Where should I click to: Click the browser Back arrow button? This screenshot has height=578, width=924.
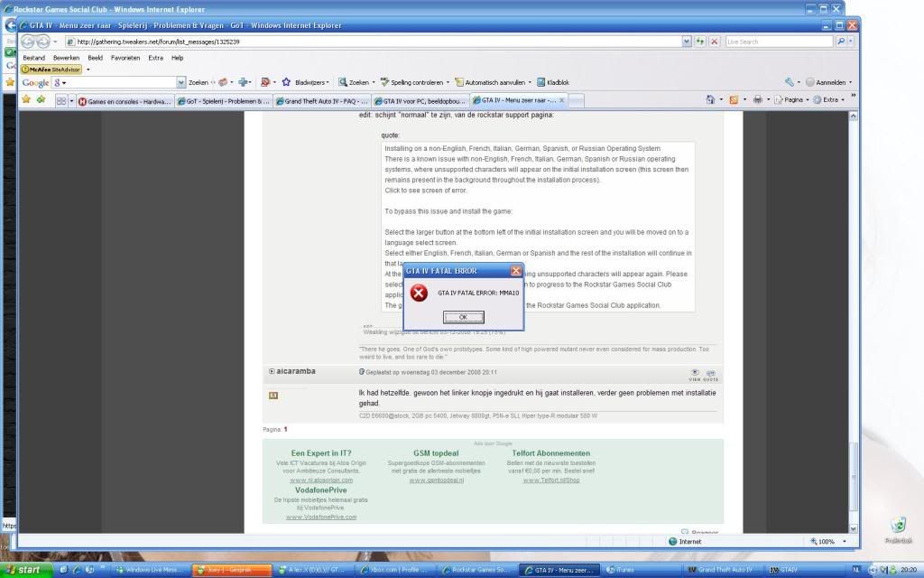[x=27, y=42]
